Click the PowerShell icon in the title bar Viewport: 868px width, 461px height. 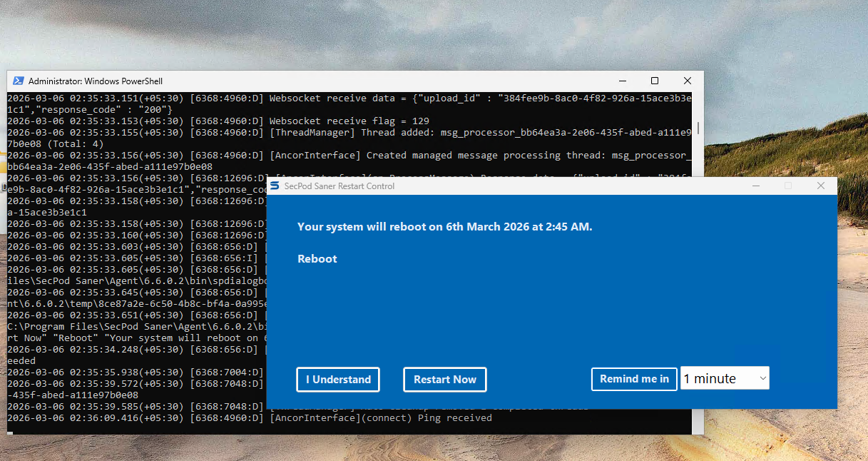(18, 81)
